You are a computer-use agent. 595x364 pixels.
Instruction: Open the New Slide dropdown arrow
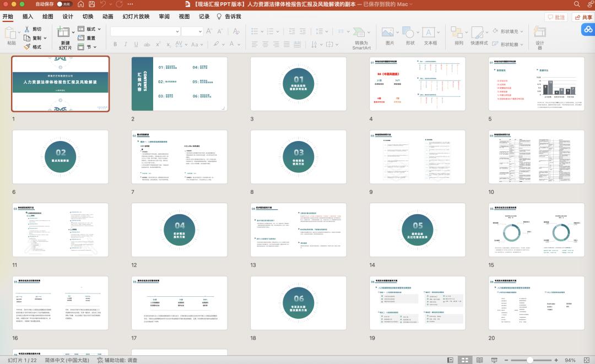tap(73, 32)
